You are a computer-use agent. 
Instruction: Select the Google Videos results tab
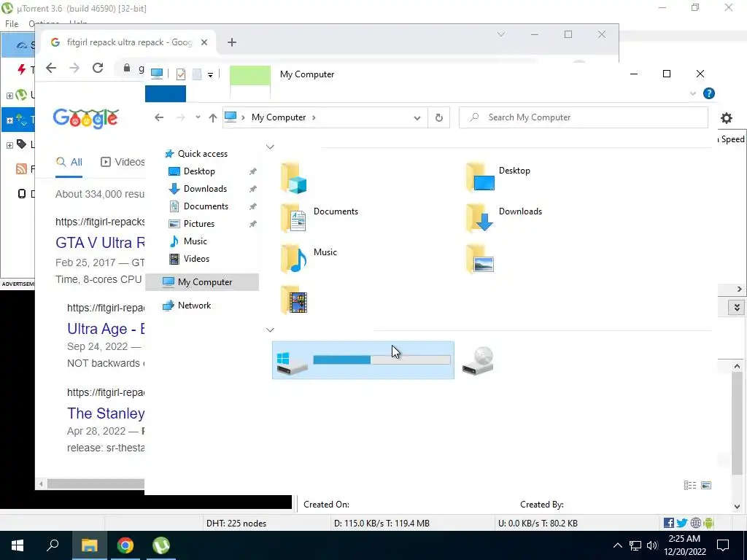[123, 162]
